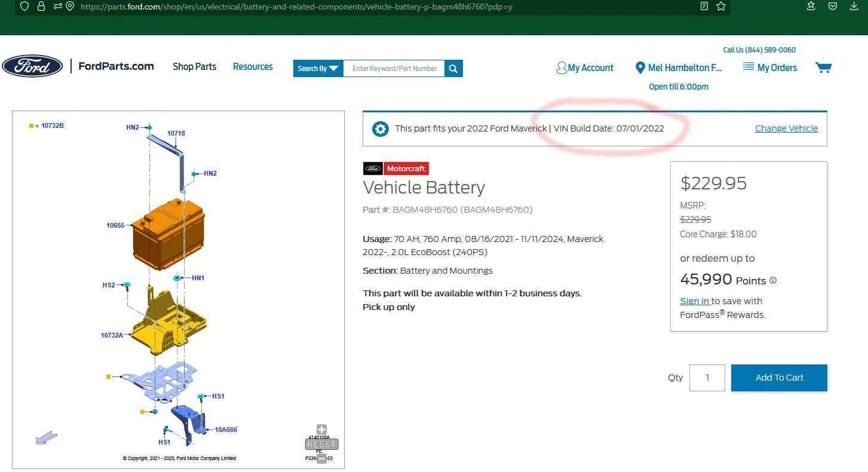
Task: Click the Vehicle Battery product title
Action: pyautogui.click(x=424, y=188)
